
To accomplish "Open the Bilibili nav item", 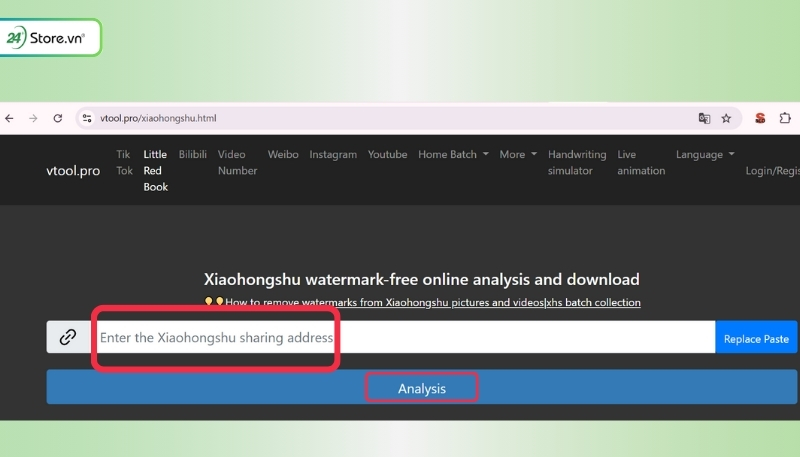I will click(193, 154).
